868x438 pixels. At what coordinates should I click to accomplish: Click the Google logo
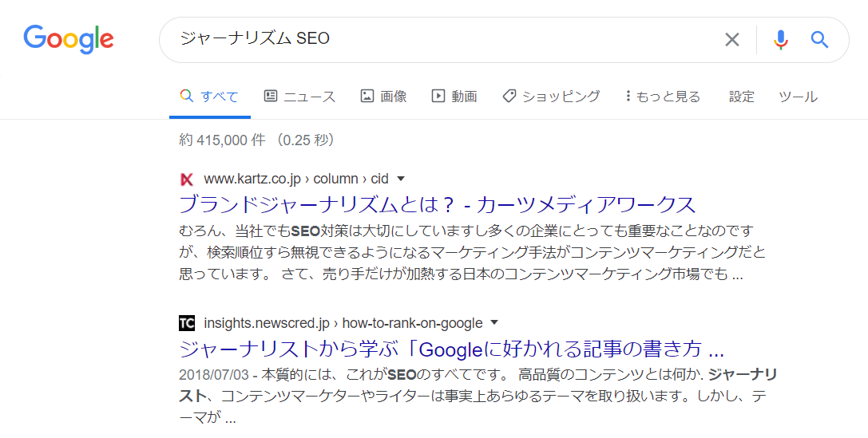(x=69, y=39)
